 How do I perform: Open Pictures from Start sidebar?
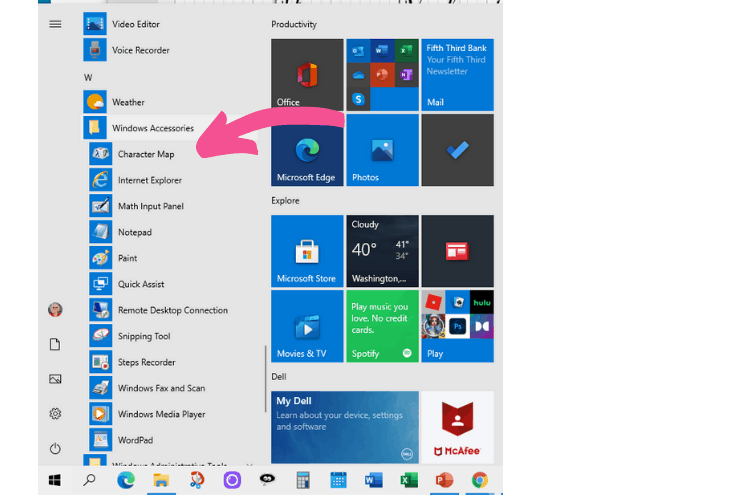point(55,379)
